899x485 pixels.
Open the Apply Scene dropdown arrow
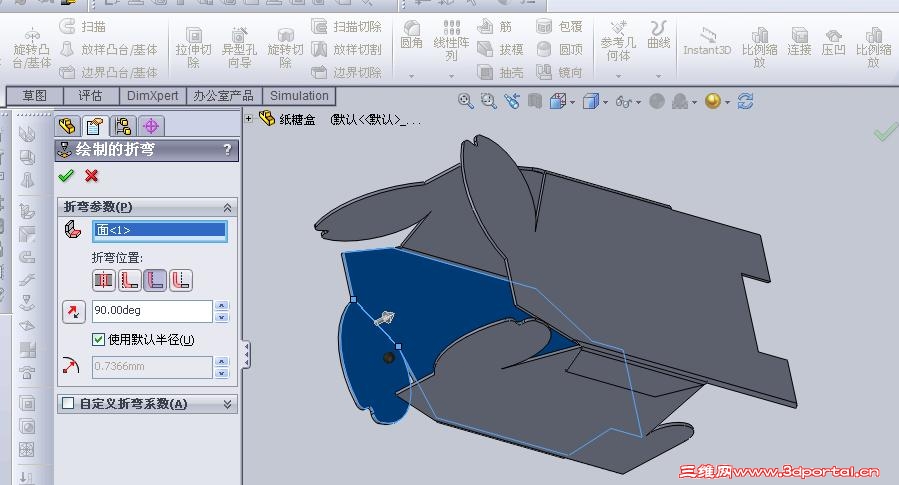point(694,103)
